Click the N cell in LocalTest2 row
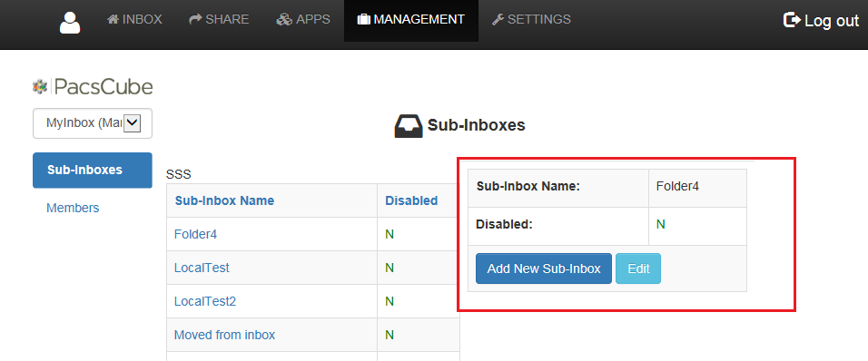Screen dimensions: 868x361 coord(390,301)
